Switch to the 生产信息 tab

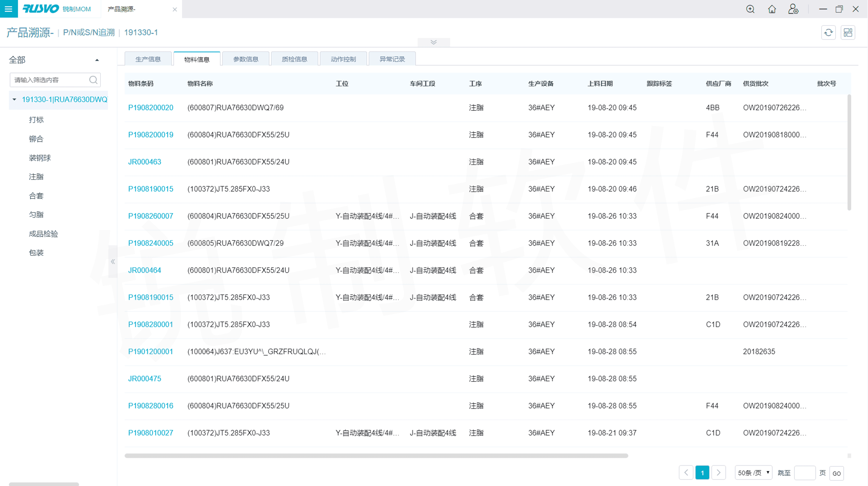click(x=148, y=59)
